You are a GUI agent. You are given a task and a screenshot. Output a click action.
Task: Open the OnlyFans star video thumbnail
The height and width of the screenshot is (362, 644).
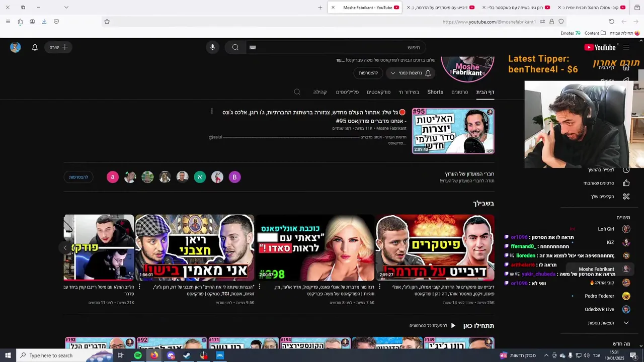coord(315,247)
